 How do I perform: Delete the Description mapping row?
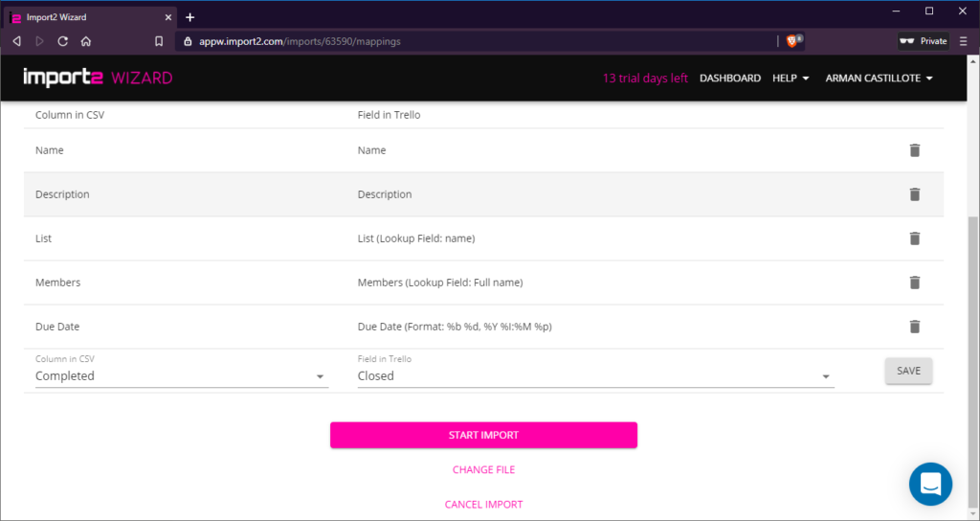click(914, 194)
